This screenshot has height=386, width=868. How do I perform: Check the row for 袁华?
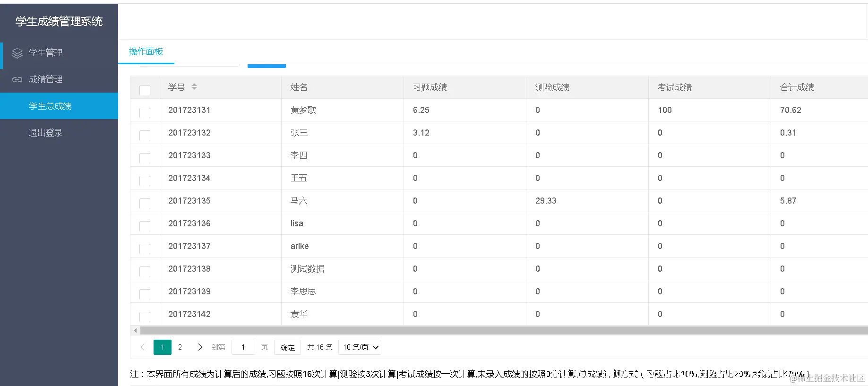point(145,317)
